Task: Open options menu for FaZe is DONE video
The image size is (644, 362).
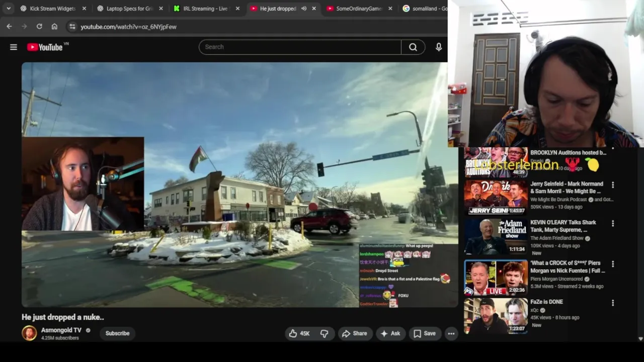Action: point(613,303)
